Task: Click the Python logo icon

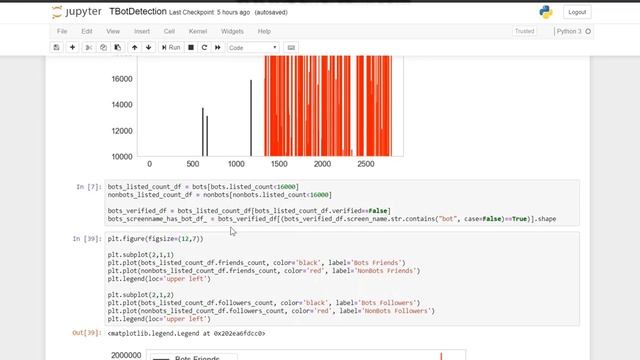Action: 546,12
